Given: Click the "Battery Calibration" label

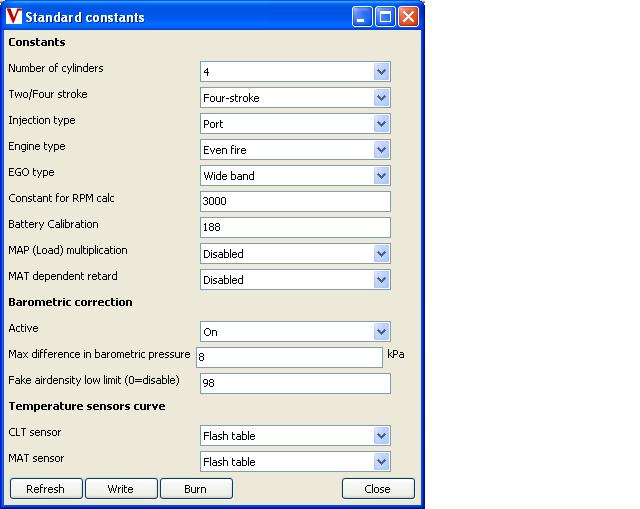Looking at the screenshot, I should click(53, 224).
